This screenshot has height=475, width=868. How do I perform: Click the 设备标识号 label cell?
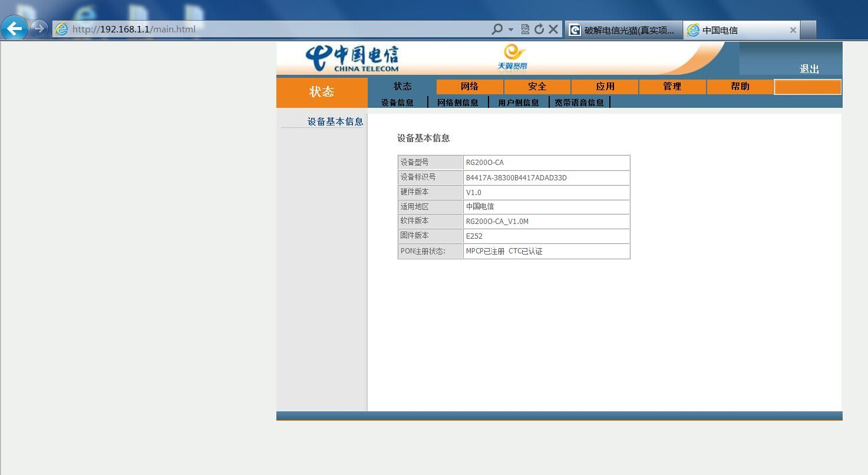[x=431, y=177]
